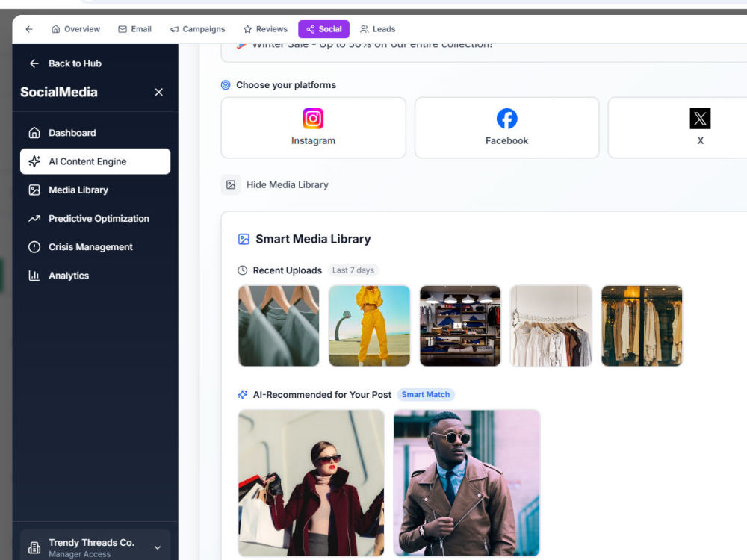
Task: Click the Dashboard home icon
Action: point(34,133)
